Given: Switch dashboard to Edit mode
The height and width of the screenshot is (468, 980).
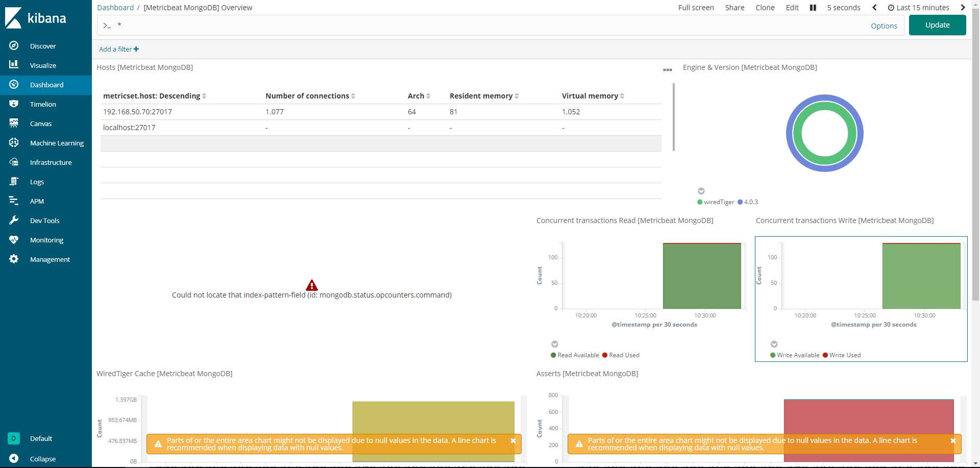Looking at the screenshot, I should (792, 8).
